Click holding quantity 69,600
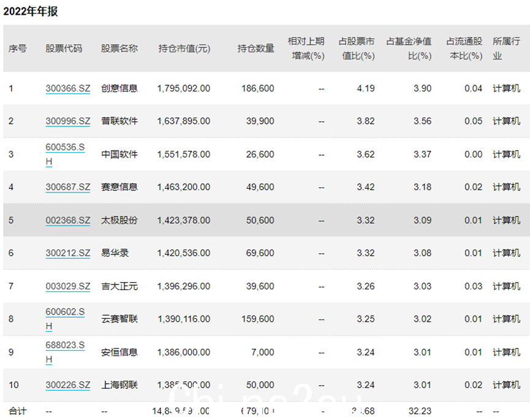The height and width of the screenshot is (420, 530). [x=260, y=253]
